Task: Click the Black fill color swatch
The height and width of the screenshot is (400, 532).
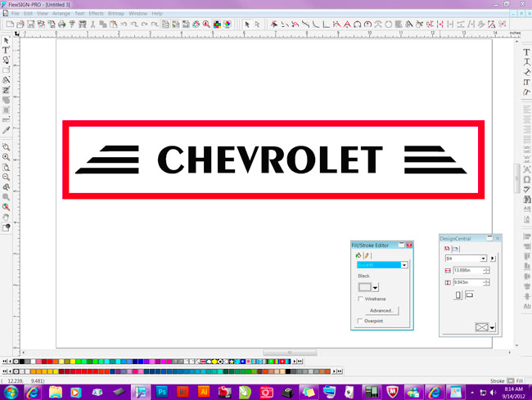Action: point(363,287)
